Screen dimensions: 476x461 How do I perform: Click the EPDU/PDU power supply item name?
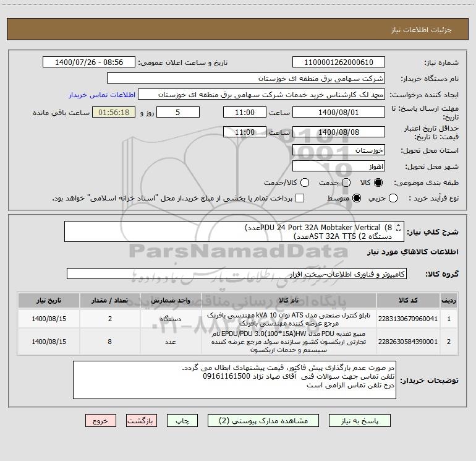tap(289, 342)
